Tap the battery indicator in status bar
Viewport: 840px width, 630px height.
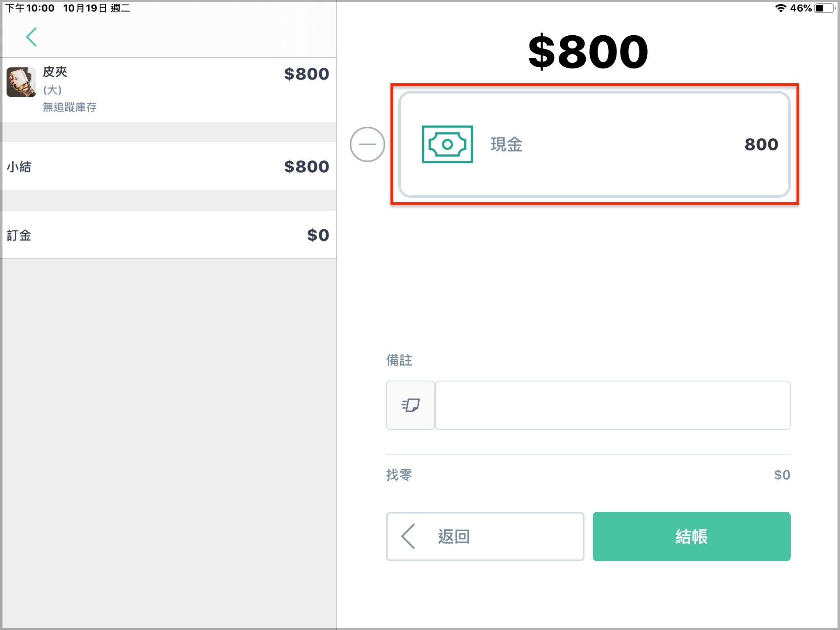click(x=825, y=8)
